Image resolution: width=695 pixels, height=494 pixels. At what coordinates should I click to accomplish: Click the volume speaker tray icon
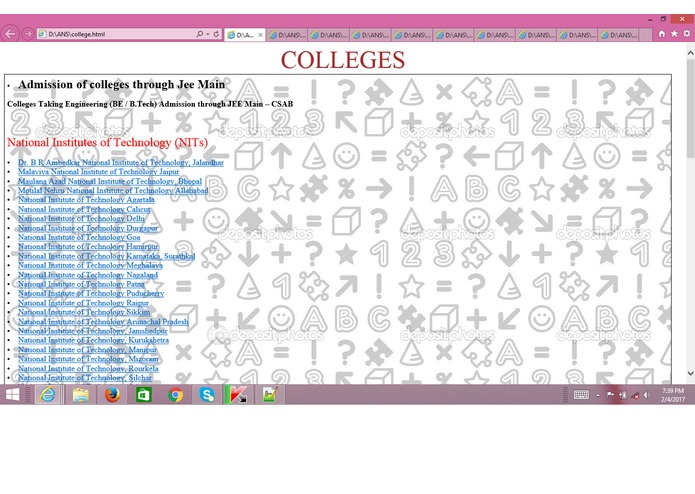point(647,395)
